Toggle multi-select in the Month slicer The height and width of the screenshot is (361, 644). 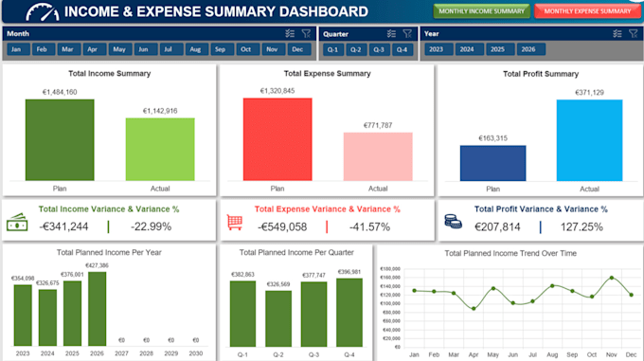(x=290, y=34)
